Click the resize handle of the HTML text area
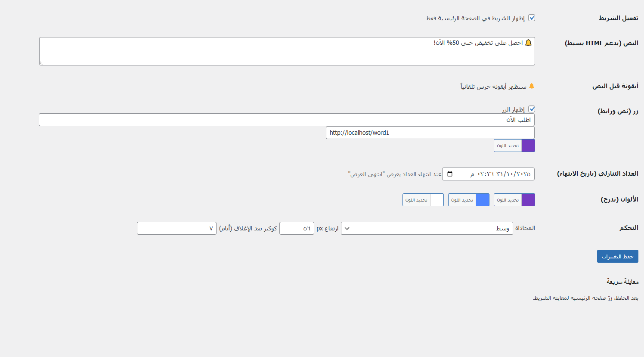This screenshot has width=644, height=357. [x=41, y=63]
